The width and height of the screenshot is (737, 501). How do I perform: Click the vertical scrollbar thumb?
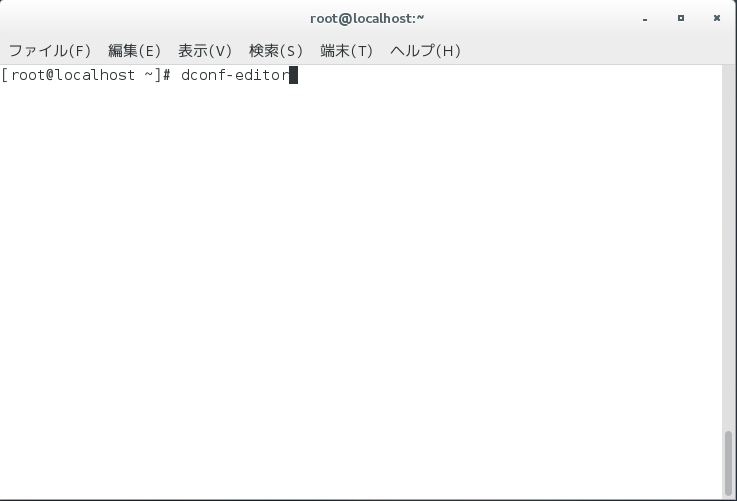point(728,463)
